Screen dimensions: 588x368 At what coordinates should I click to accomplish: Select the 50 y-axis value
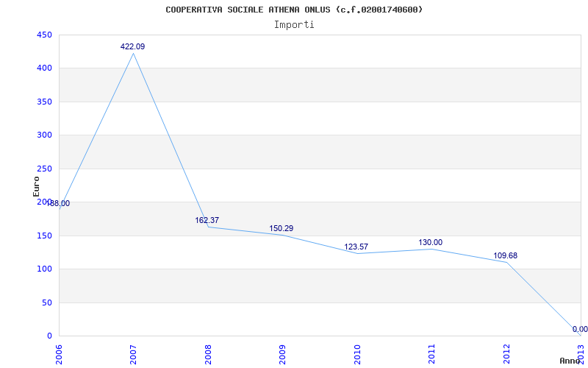[x=46, y=302]
